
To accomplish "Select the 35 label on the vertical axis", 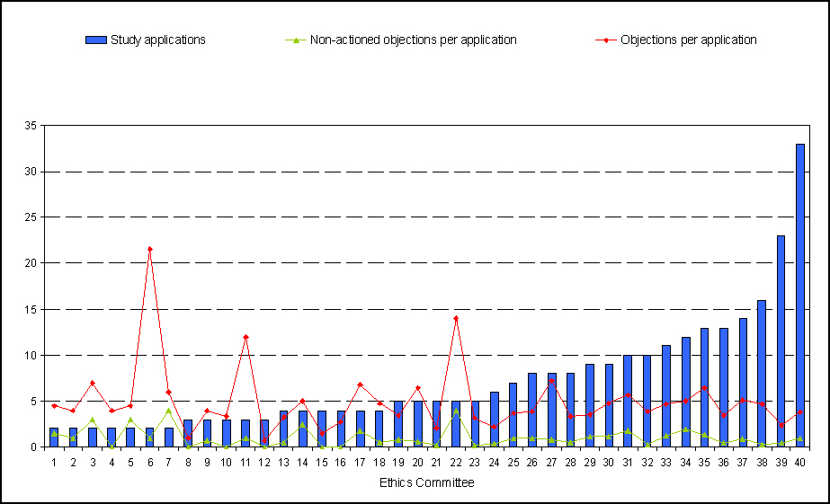I will [x=30, y=126].
